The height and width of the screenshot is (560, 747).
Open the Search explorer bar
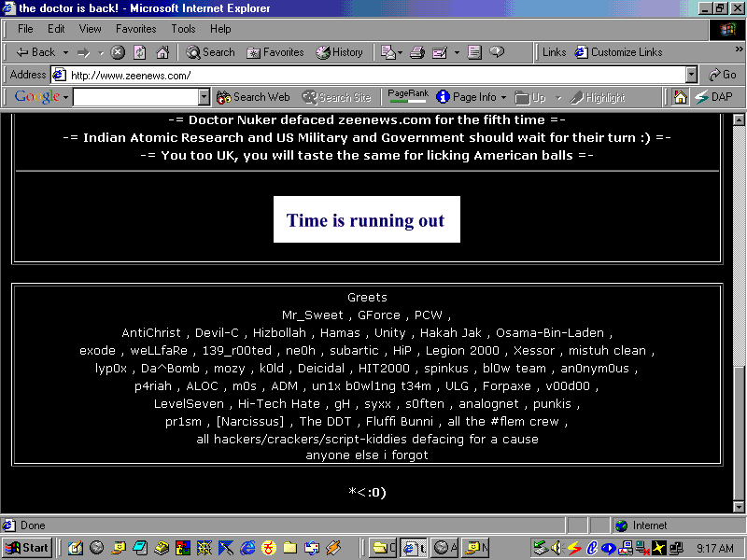point(211,52)
